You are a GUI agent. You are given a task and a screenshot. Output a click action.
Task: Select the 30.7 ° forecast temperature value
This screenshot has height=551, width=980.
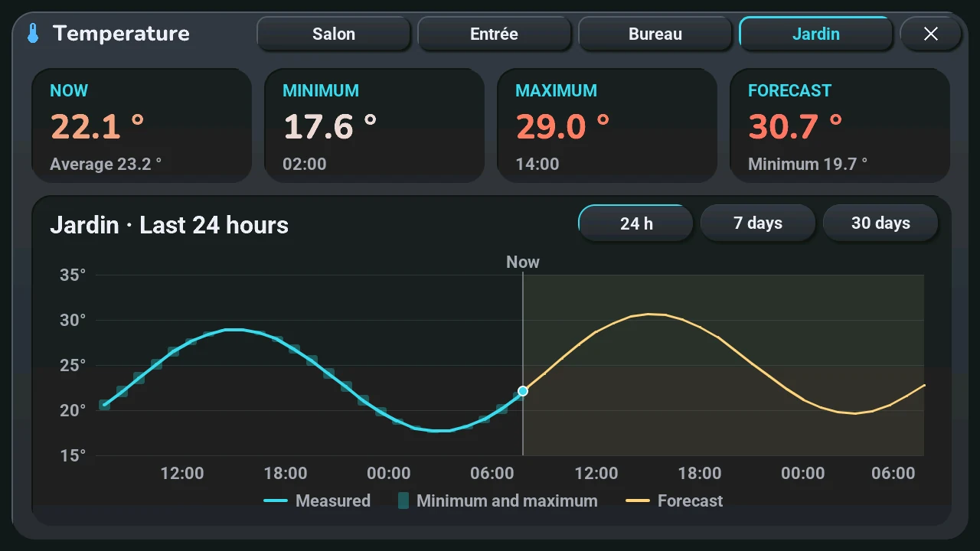pos(795,126)
